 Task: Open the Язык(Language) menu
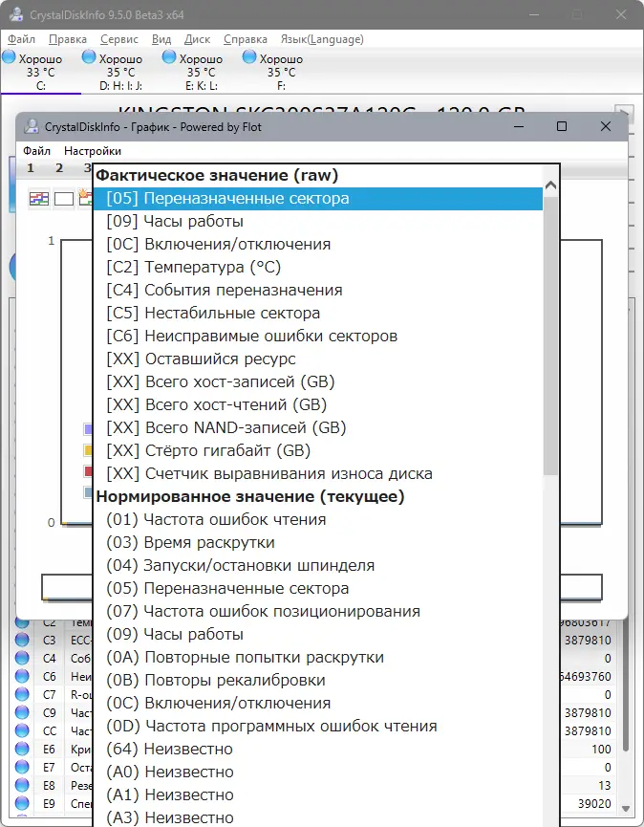(x=322, y=39)
